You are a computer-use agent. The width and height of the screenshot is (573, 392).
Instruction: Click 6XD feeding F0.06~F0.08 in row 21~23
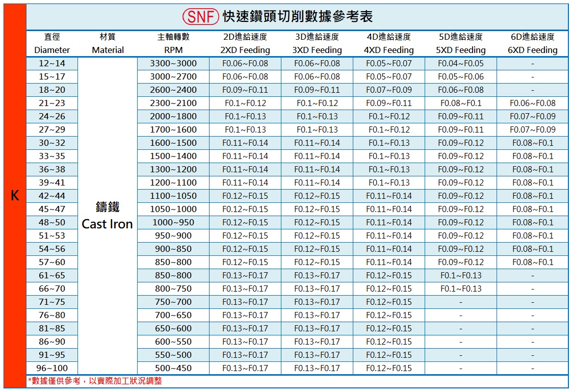coord(533,103)
